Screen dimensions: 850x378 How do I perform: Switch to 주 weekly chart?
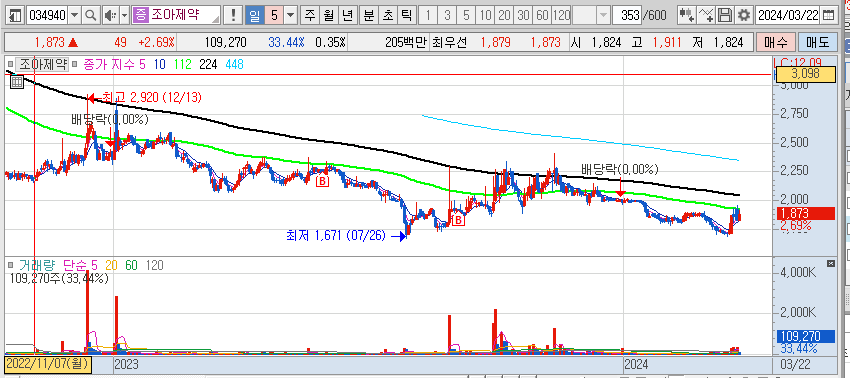(x=310, y=15)
